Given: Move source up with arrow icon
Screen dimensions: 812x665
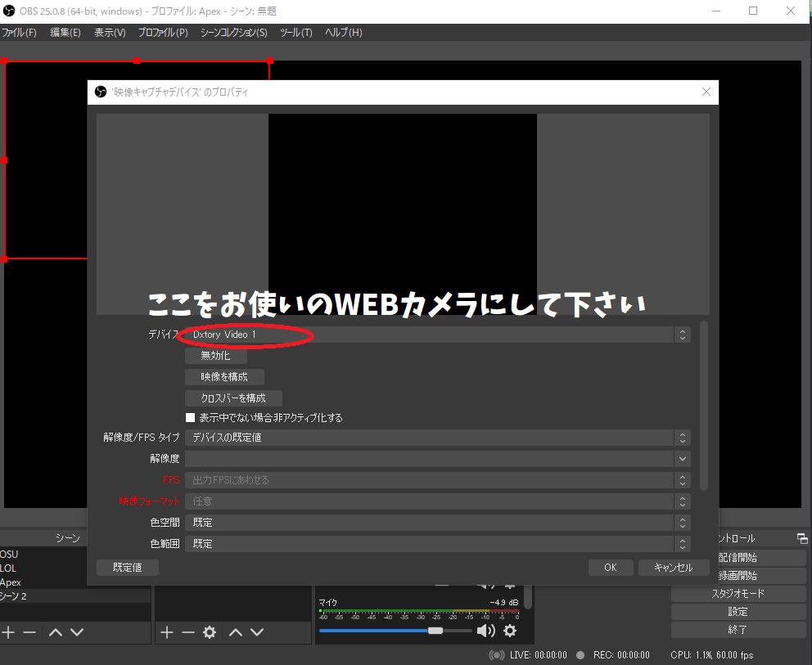Looking at the screenshot, I should (236, 632).
